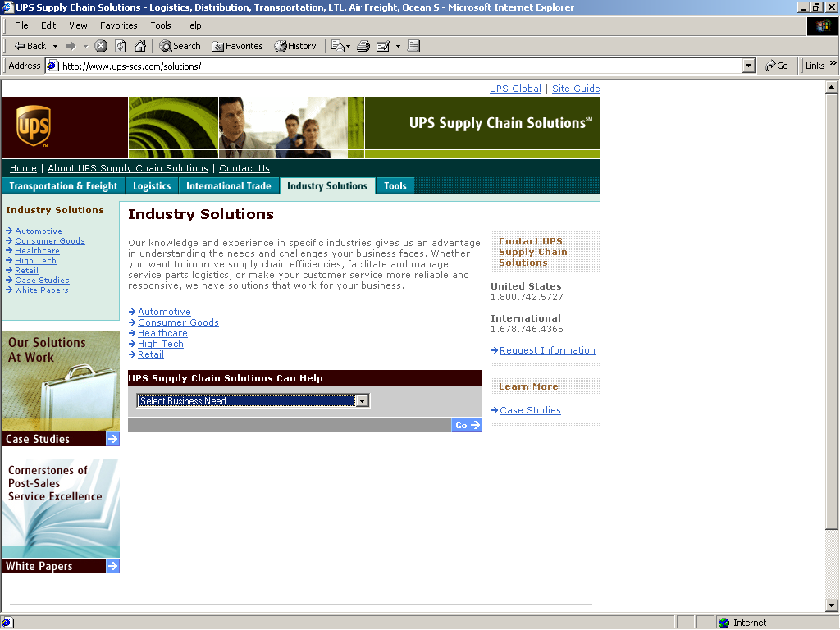
Task: Switch to the site Tools tab
Action: [395, 186]
